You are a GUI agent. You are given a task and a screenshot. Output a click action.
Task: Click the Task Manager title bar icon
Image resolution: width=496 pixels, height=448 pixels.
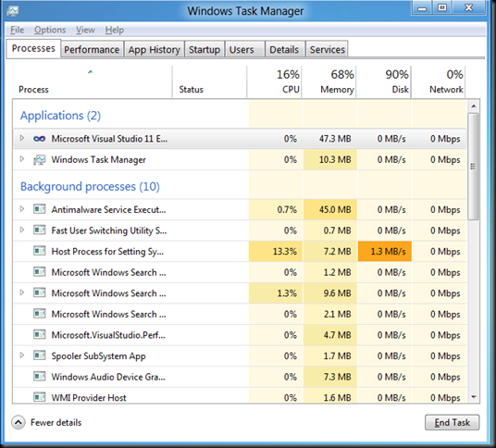(13, 11)
